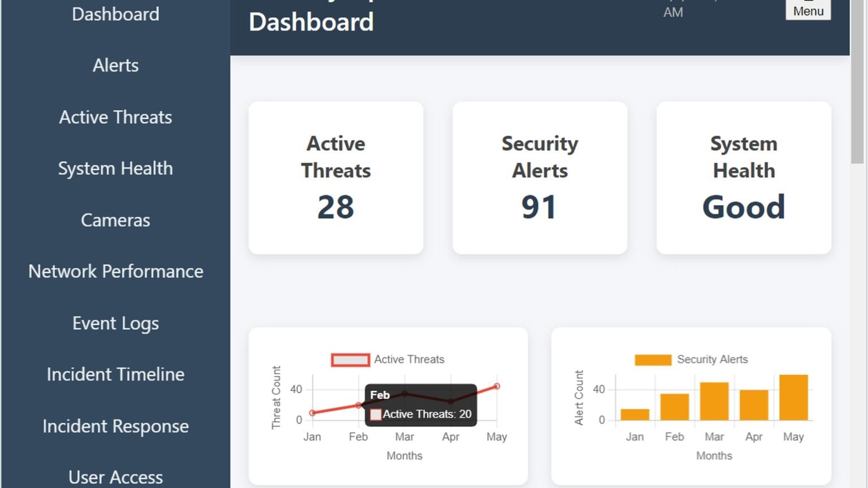Click the Feb bar in Security Alerts chart
The height and width of the screenshot is (488, 868).
(674, 407)
